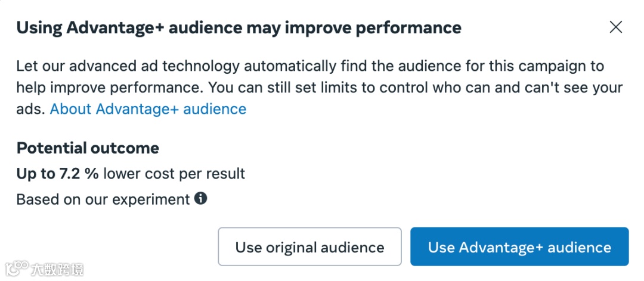Viewport: 644px width, 281px height.
Task: Click the 'Based on our experiment' label
Action: pos(103,199)
